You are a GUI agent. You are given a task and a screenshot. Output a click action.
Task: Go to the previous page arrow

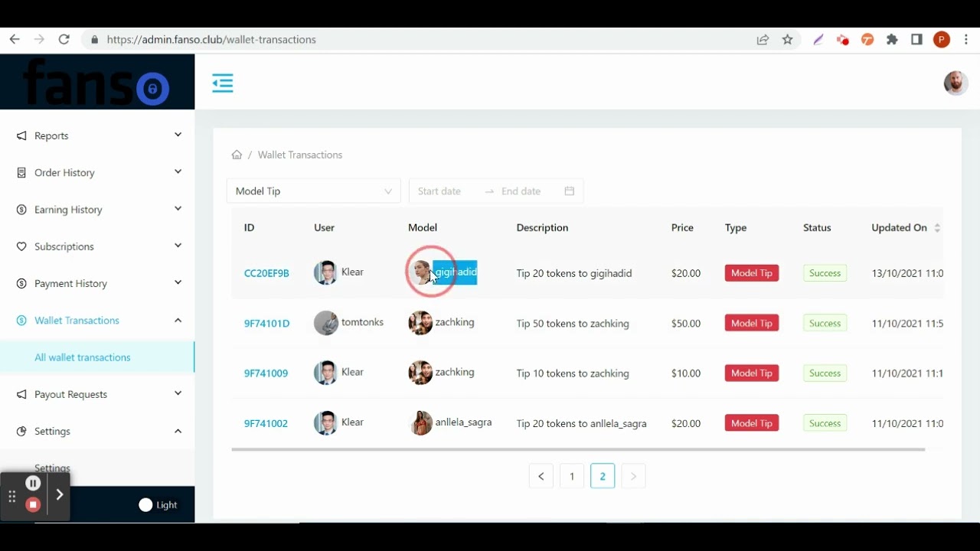coord(541,476)
